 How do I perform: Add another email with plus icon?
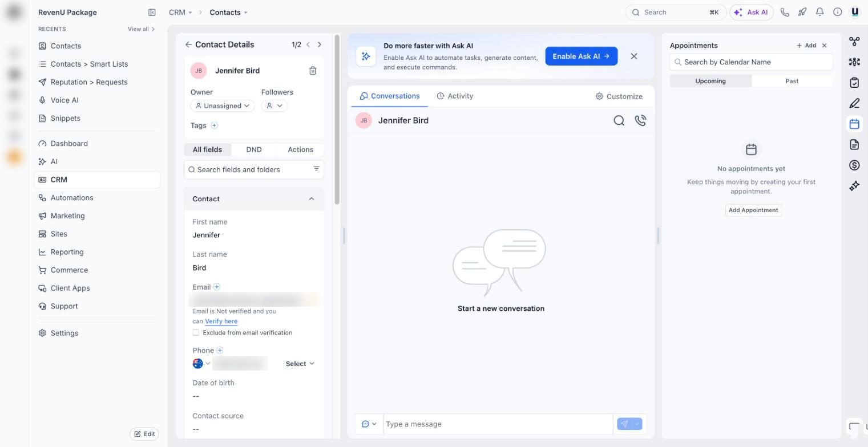(x=216, y=287)
